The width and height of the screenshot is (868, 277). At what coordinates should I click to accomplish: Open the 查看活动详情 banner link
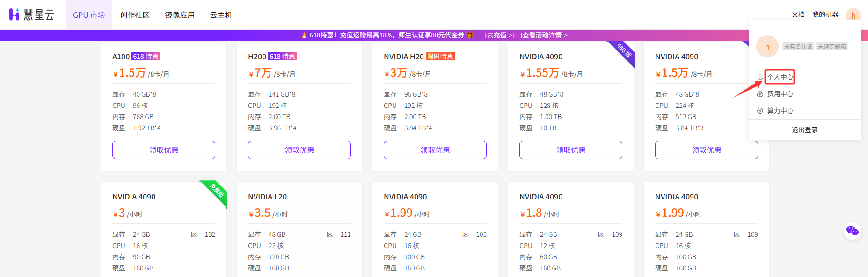click(x=545, y=35)
